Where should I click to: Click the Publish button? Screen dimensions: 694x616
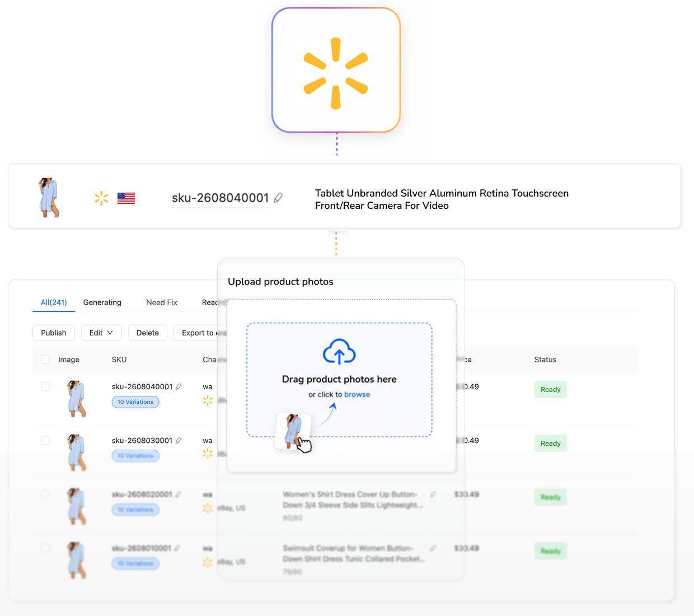coord(54,333)
